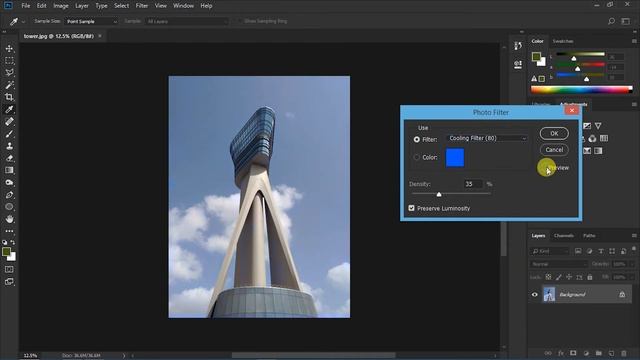Switch to the Swatches tab

[x=562, y=41]
